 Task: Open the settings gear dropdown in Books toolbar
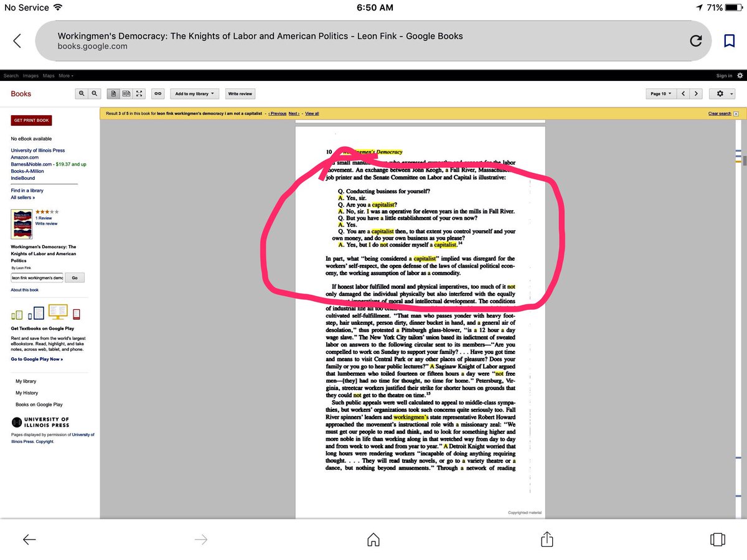point(723,94)
